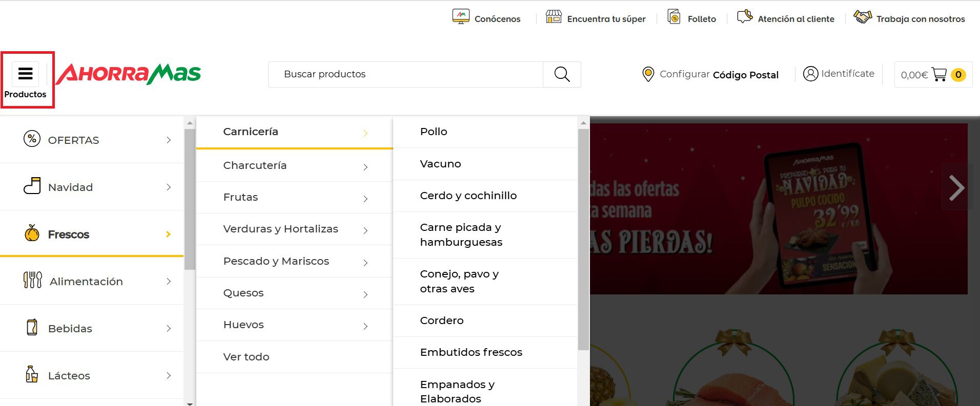Expand the Alimentación category chevron
Image resolution: width=980 pixels, height=406 pixels.
click(169, 282)
